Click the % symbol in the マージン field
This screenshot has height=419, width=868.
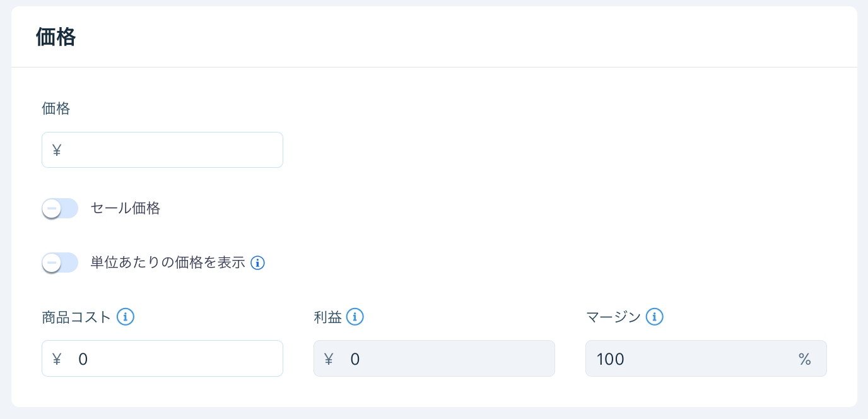tap(805, 358)
